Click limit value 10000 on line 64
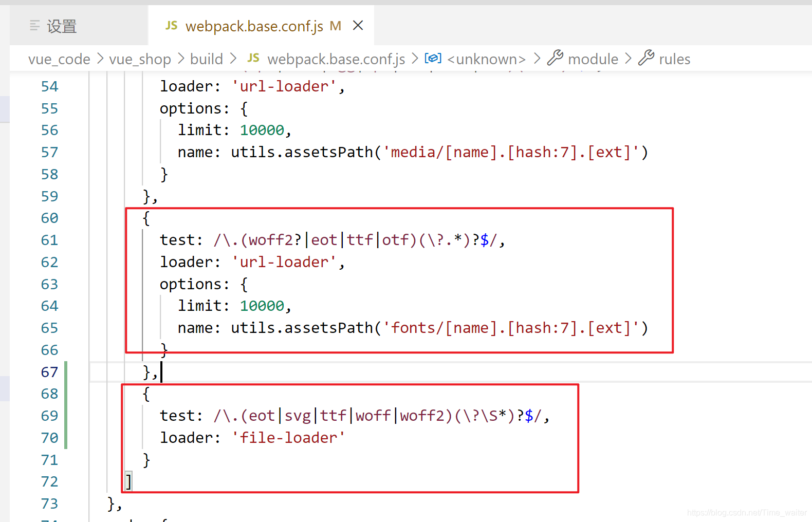 [x=262, y=306]
